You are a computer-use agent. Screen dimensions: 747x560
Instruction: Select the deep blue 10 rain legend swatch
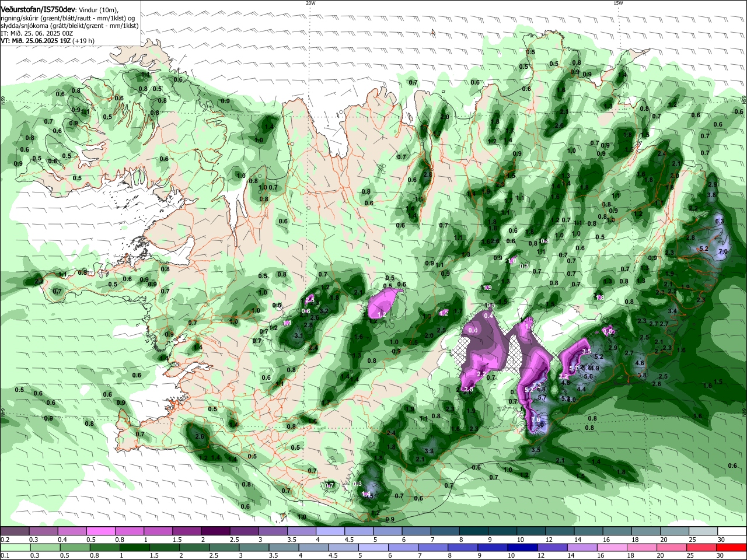[x=522, y=548]
